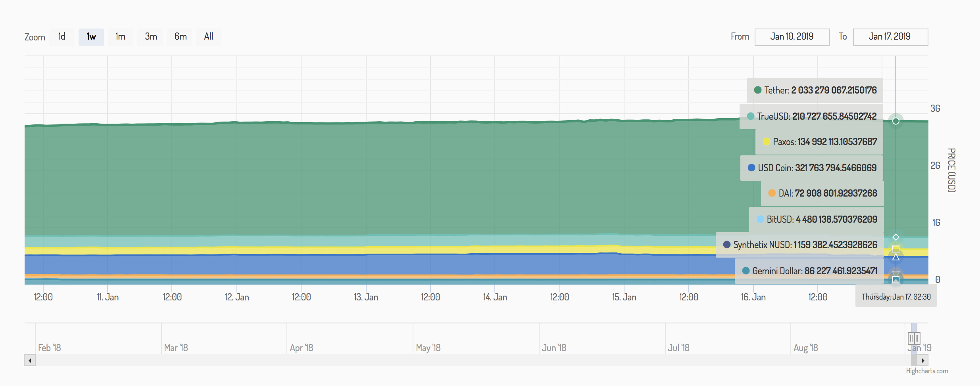Screen dimensions: 980x386
Task: Click the USD Coin tooltip value label
Action: [812, 168]
